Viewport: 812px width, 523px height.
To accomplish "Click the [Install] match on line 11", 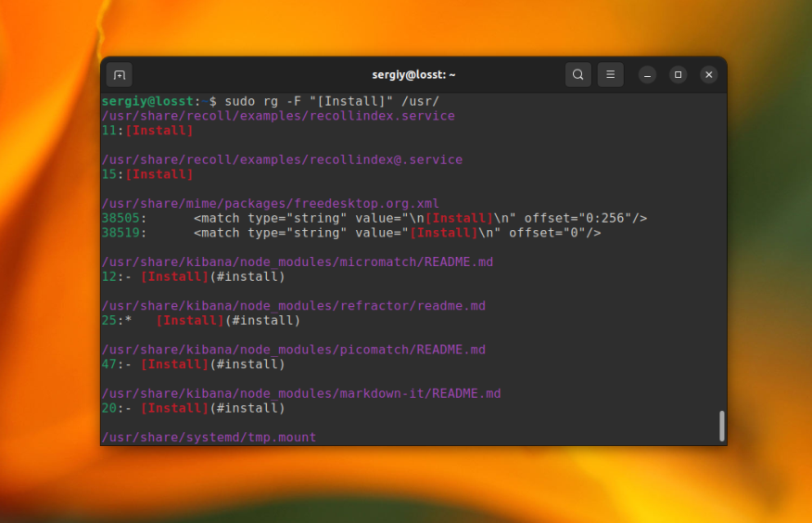I will pos(159,131).
